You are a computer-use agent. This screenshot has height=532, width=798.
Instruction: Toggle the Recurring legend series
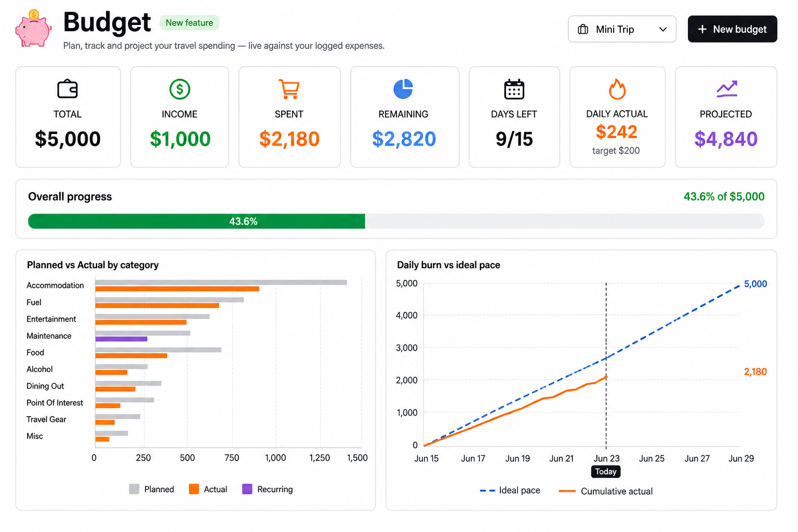pos(268,489)
